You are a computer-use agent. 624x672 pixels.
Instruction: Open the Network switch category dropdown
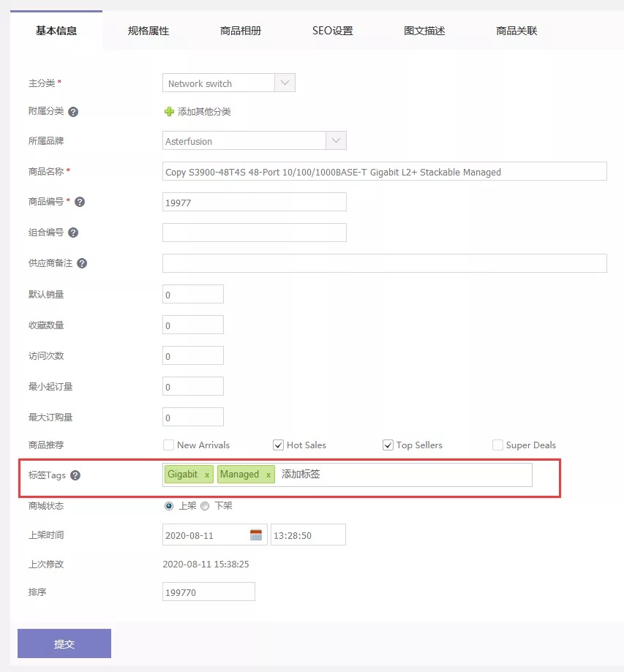[285, 82]
